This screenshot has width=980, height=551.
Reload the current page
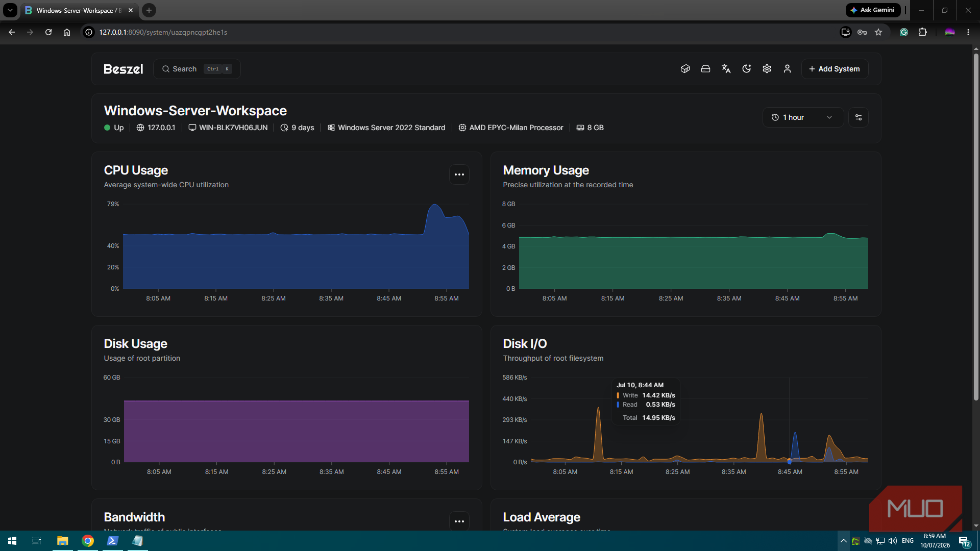(48, 32)
